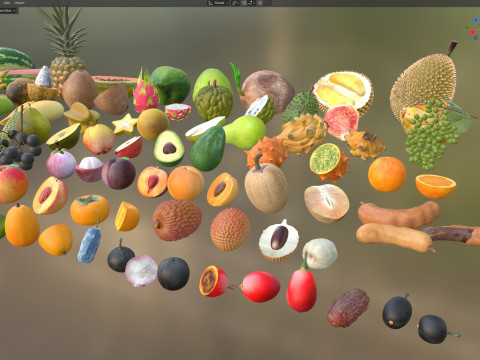Select the whole purple plum

119,173
